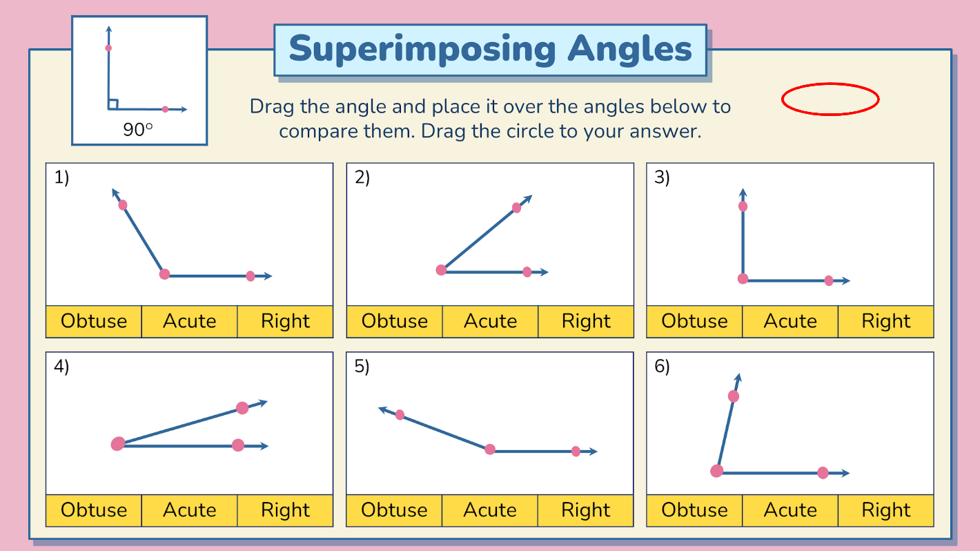Choose Right for question 3
This screenshot has width=980, height=551.
point(886,321)
